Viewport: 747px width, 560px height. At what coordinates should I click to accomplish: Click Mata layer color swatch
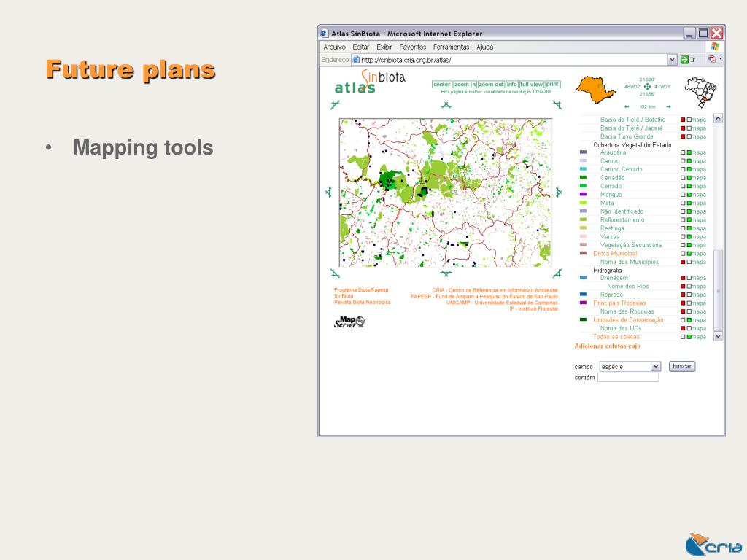point(583,203)
